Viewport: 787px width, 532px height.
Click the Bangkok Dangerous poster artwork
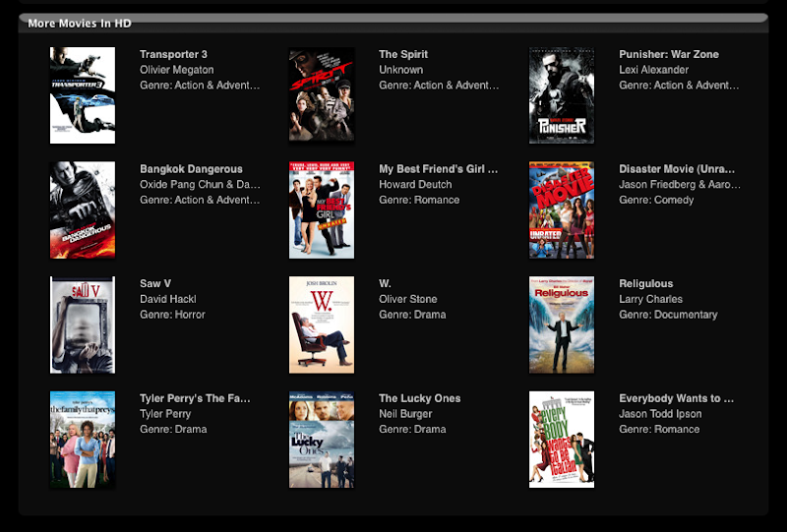pos(83,209)
